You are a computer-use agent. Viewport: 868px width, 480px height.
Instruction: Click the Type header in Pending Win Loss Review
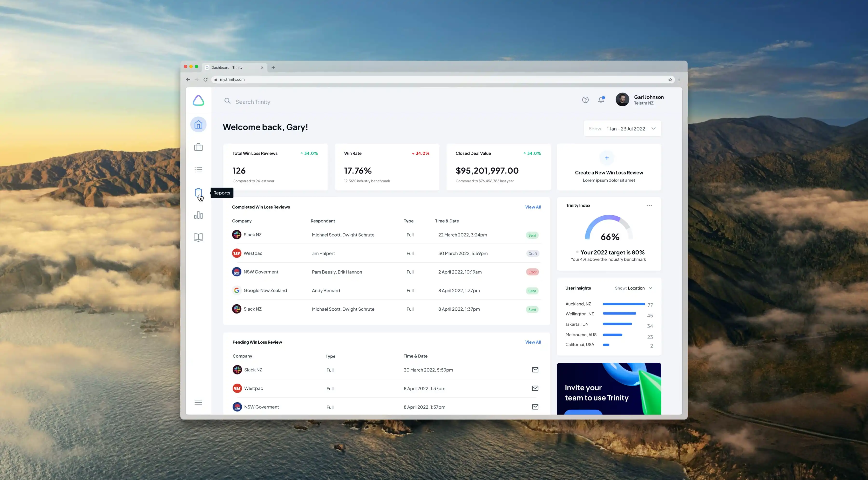pyautogui.click(x=330, y=356)
